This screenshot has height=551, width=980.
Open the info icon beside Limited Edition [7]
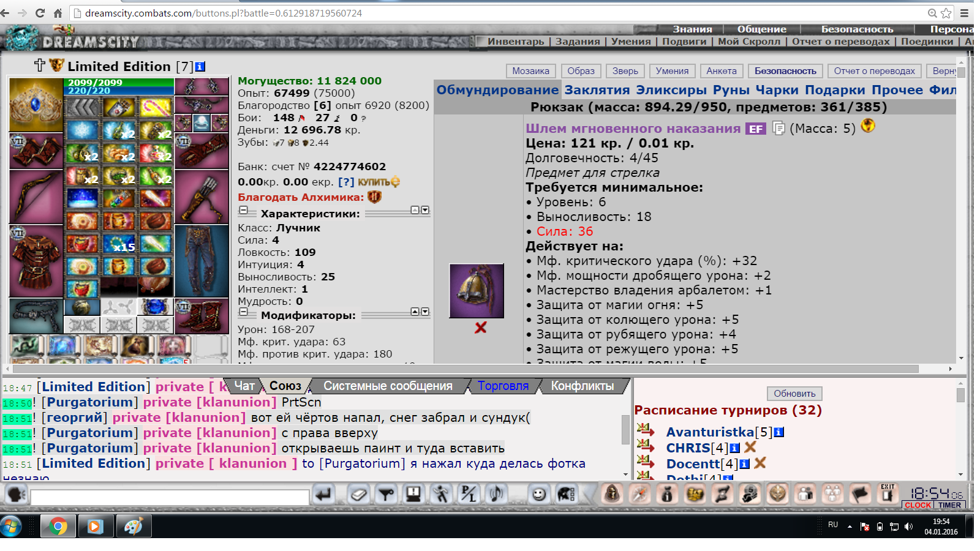(200, 67)
